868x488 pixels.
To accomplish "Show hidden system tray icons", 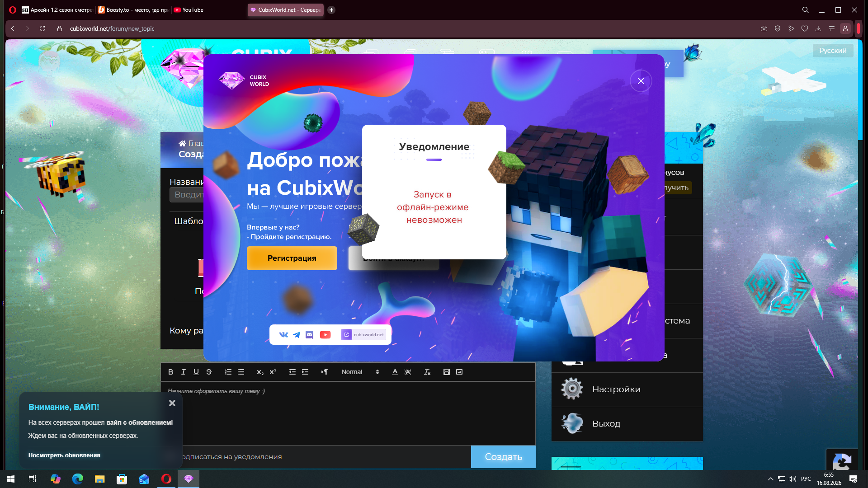I will tap(771, 479).
